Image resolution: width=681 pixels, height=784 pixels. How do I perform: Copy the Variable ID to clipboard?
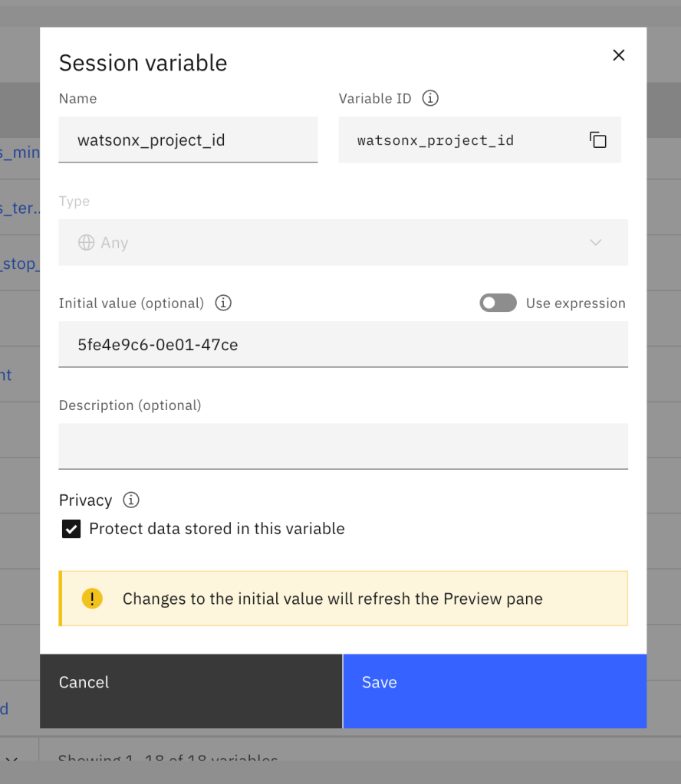tap(598, 140)
